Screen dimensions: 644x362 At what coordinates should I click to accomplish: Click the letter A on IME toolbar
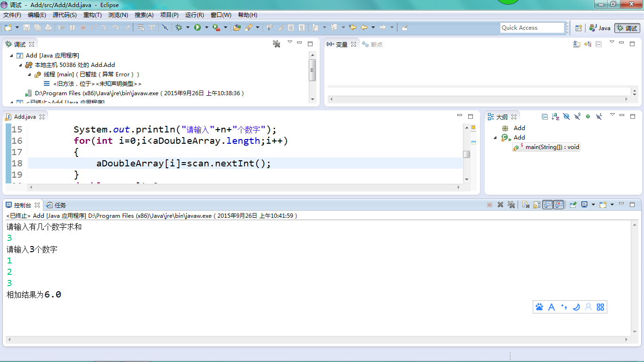(x=552, y=307)
